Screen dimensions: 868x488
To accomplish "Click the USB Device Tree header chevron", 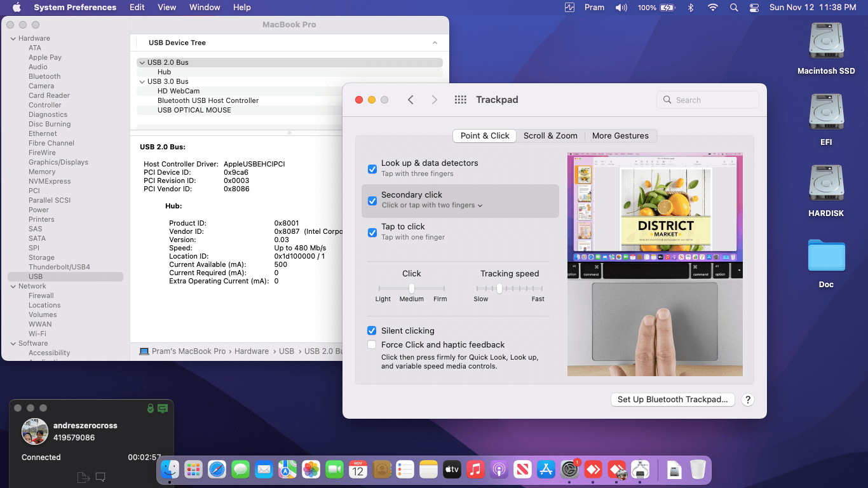I will click(435, 43).
